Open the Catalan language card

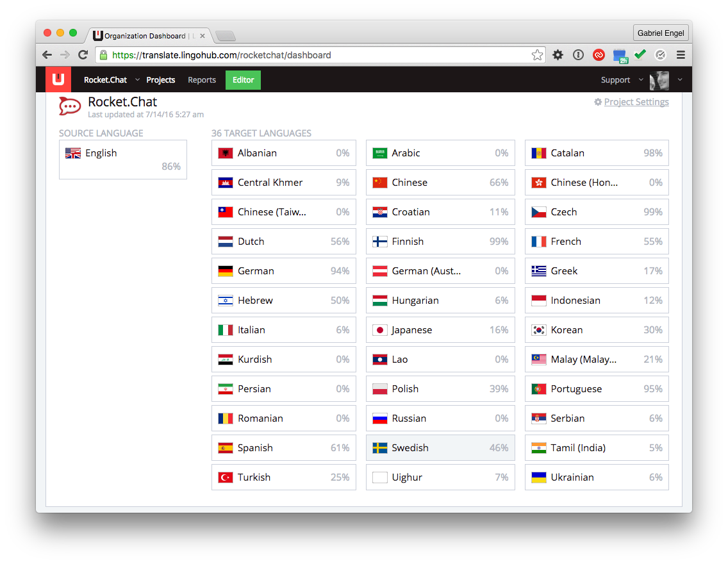pyautogui.click(x=597, y=153)
